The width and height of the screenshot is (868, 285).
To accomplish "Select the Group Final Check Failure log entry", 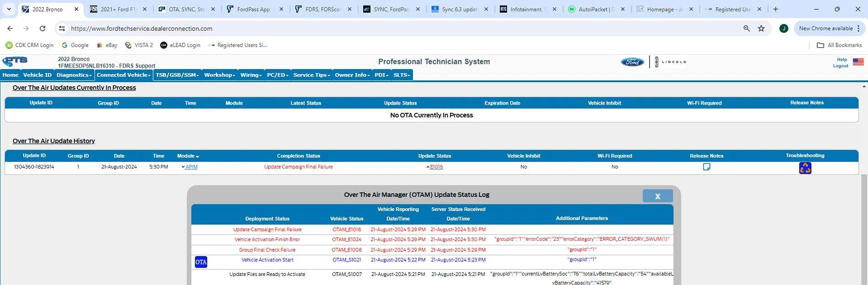I will 267,250.
